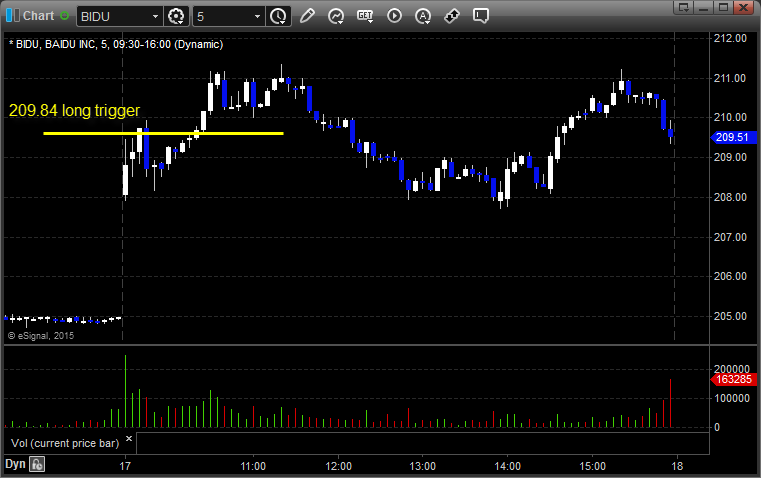This screenshot has width=761, height=478.
Task: Close the Vol study panel with X
Action: pos(129,439)
